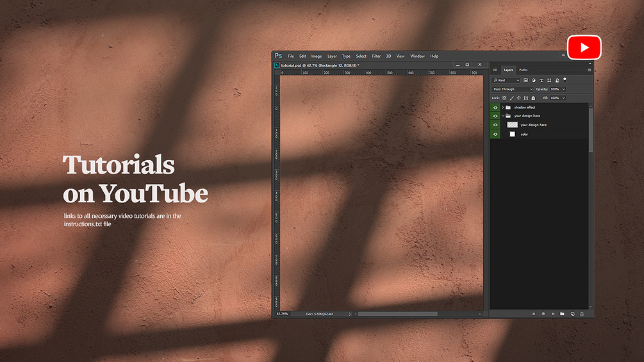
Task: Open the Image menu
Action: click(317, 56)
